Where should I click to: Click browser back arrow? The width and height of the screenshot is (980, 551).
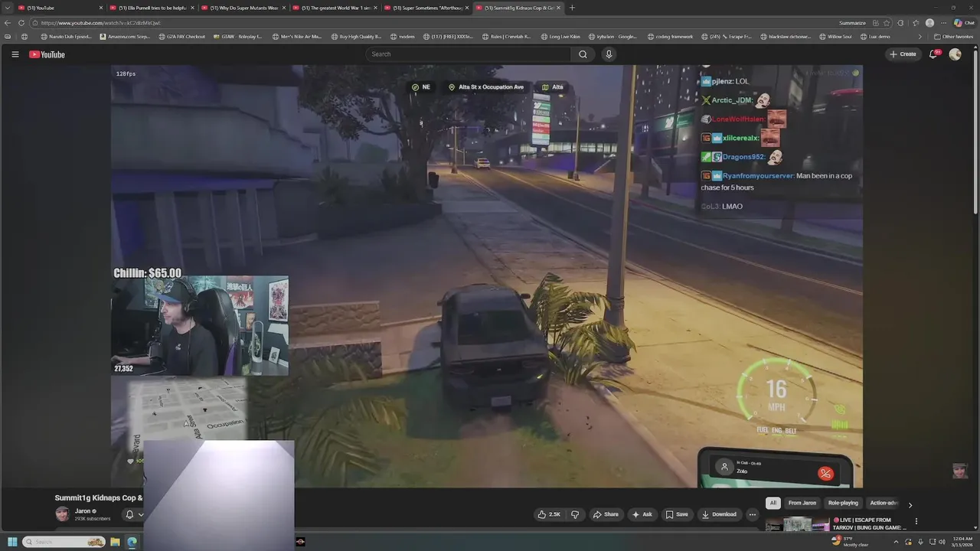pyautogui.click(x=8, y=23)
